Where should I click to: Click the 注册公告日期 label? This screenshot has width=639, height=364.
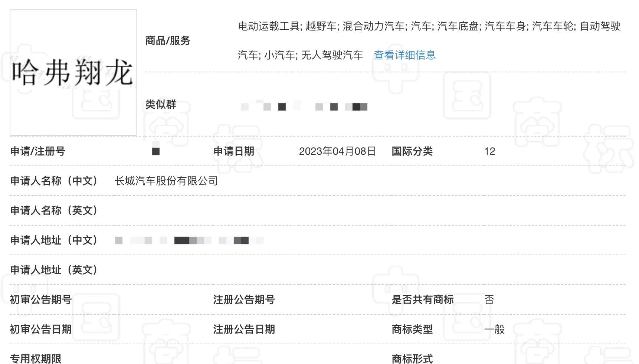pyautogui.click(x=244, y=329)
